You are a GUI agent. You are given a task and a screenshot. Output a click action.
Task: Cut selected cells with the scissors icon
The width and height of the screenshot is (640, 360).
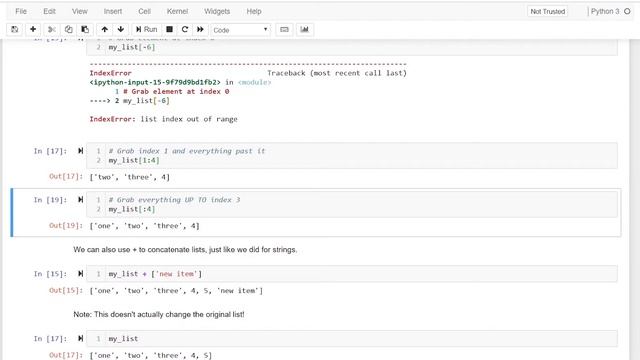(51, 29)
